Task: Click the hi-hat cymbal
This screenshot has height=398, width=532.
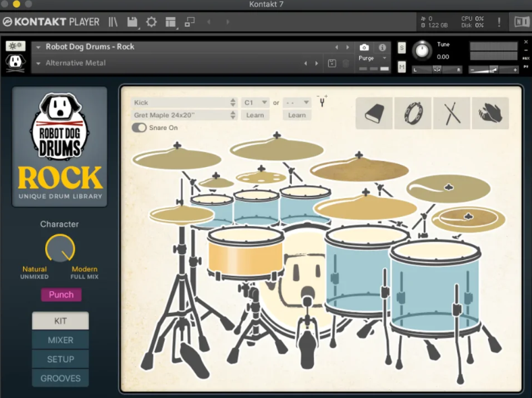Action: [182, 215]
